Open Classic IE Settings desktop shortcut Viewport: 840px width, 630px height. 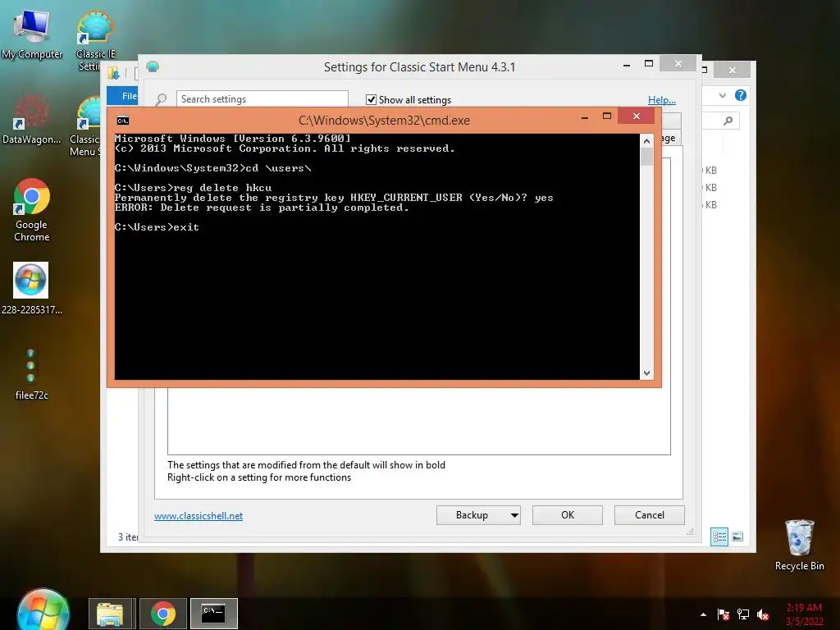pyautogui.click(x=95, y=40)
